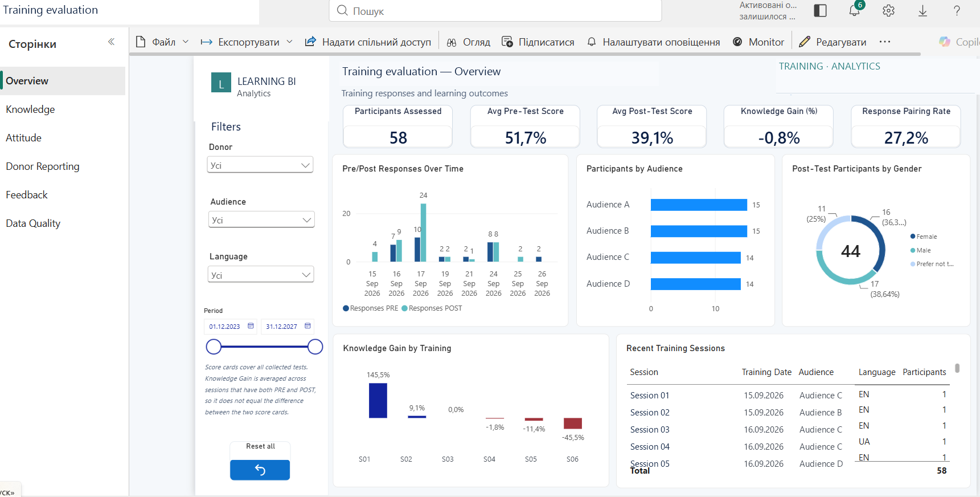
Task: Expand the Audience filter dropdown
Action: [x=261, y=220]
